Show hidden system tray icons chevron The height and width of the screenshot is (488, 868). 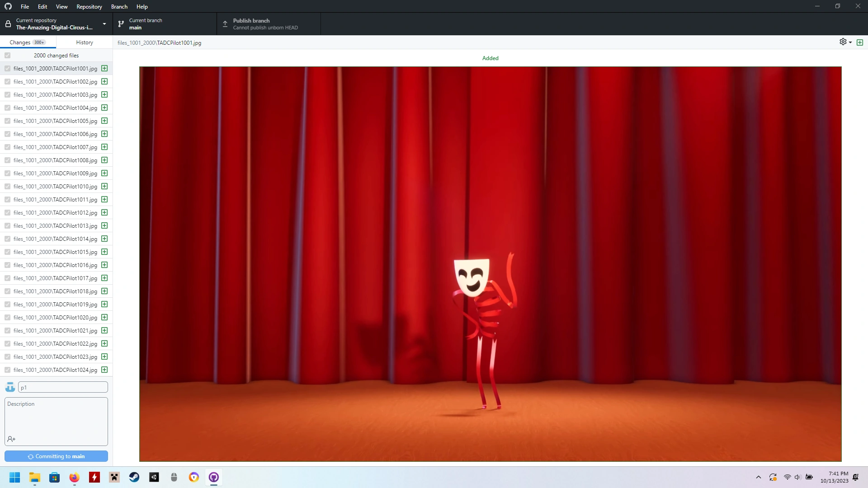(759, 477)
